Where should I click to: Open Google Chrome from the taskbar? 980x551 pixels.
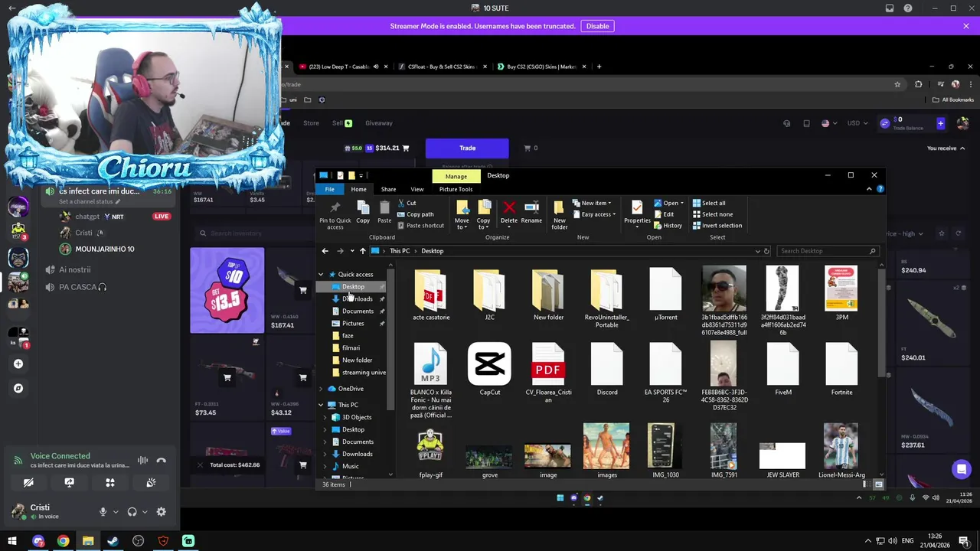pyautogui.click(x=63, y=541)
